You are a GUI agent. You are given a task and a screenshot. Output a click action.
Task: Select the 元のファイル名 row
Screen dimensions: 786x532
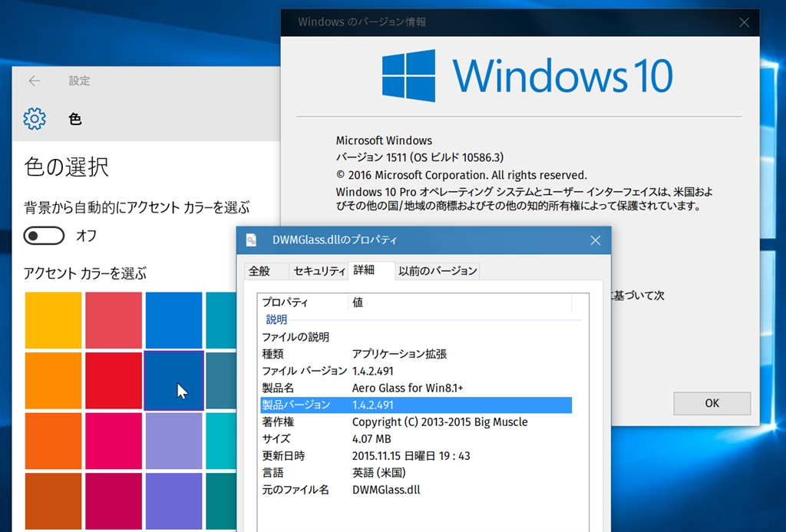(x=416, y=490)
